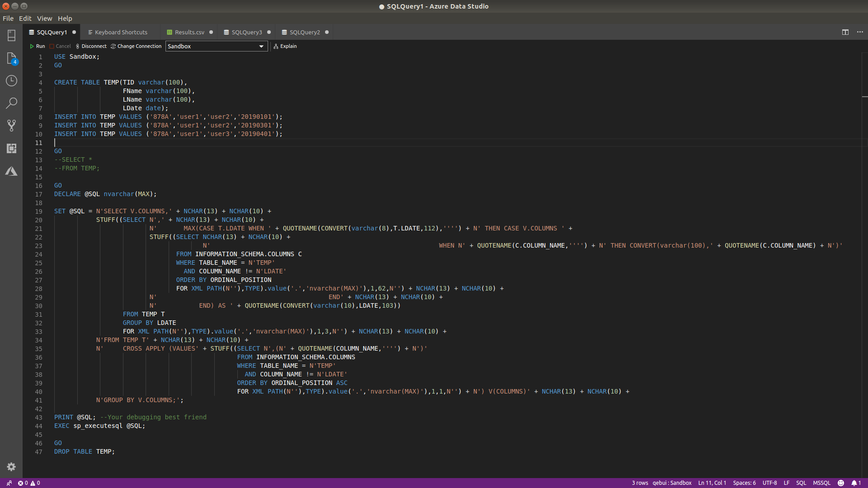Open the View menu
Image resolution: width=868 pixels, height=488 pixels.
tap(44, 18)
